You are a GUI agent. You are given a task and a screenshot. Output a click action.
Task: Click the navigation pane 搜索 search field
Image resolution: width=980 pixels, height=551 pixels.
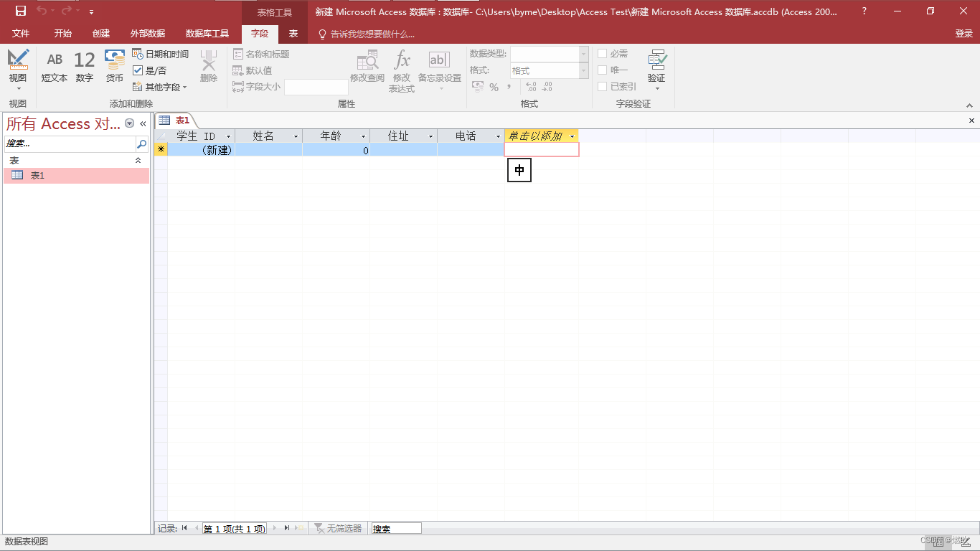(70, 143)
